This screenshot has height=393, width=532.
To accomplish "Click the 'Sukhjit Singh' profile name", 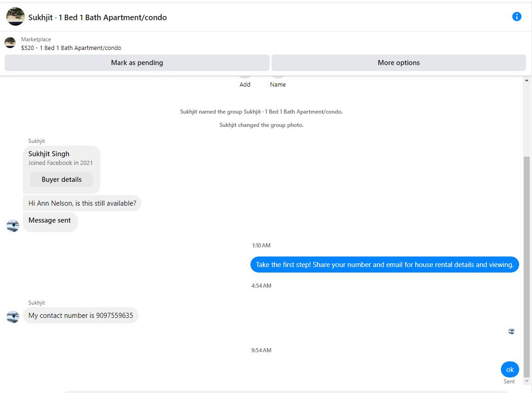I will 49,154.
